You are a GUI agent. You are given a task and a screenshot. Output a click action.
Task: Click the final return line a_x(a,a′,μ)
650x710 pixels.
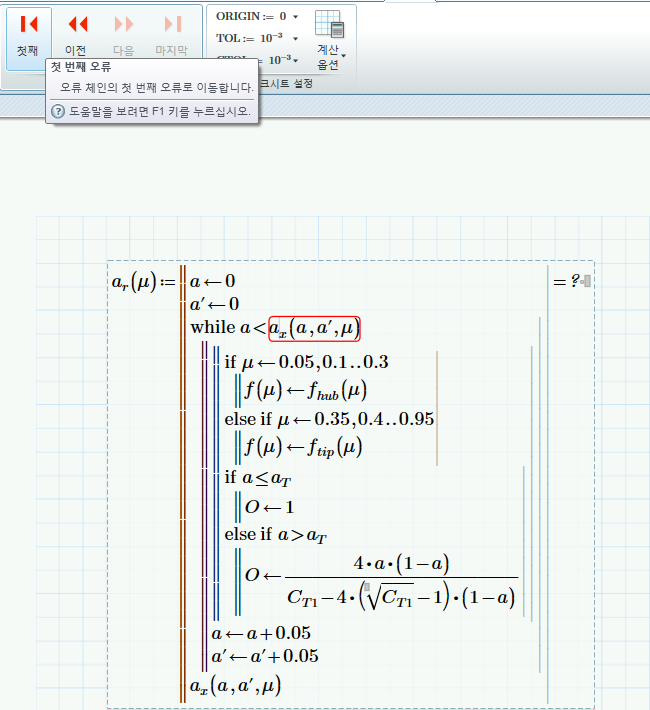[x=236, y=686]
